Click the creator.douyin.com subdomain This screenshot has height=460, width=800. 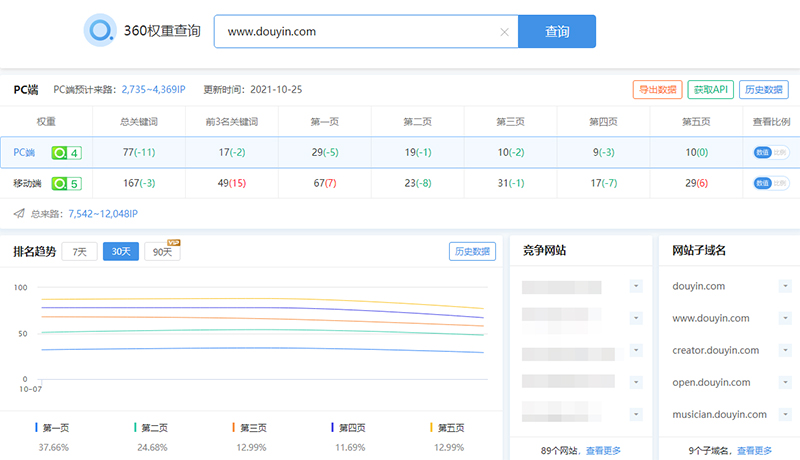pos(715,350)
